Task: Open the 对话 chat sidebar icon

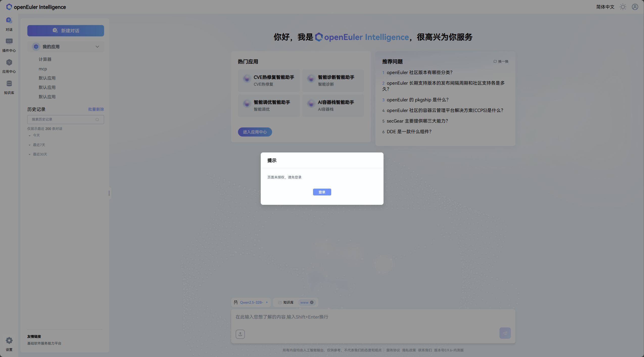Action: click(9, 20)
